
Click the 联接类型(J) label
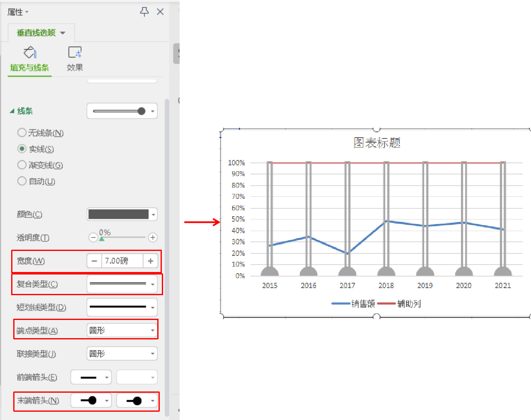pyautogui.click(x=36, y=353)
